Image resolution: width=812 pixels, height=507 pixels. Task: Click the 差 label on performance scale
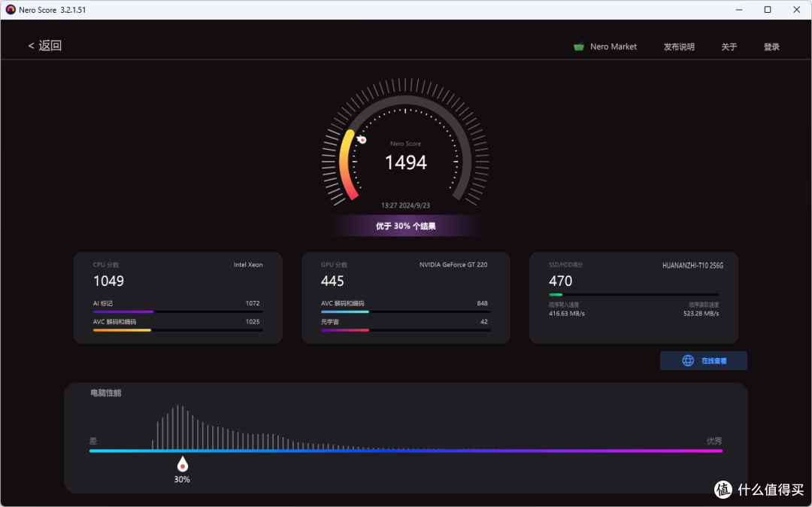(93, 441)
